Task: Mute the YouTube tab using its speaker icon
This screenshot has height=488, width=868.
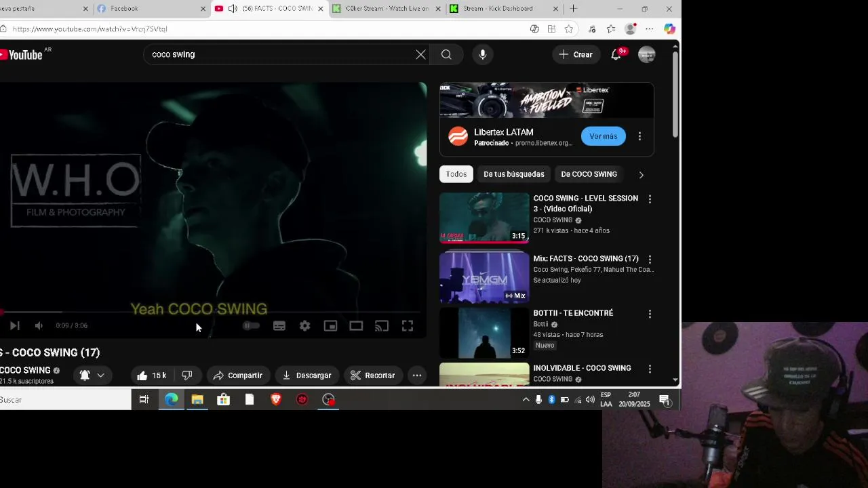Action: (x=233, y=9)
